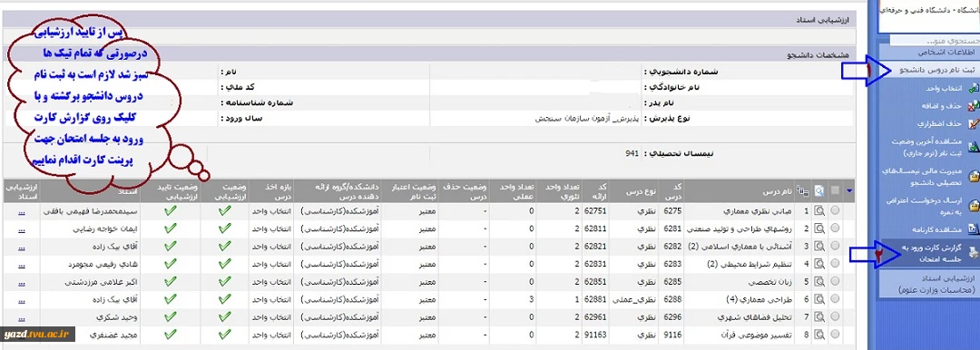Open انتخاب واحد icon in sidebar
The image size is (980, 350).
[973, 89]
